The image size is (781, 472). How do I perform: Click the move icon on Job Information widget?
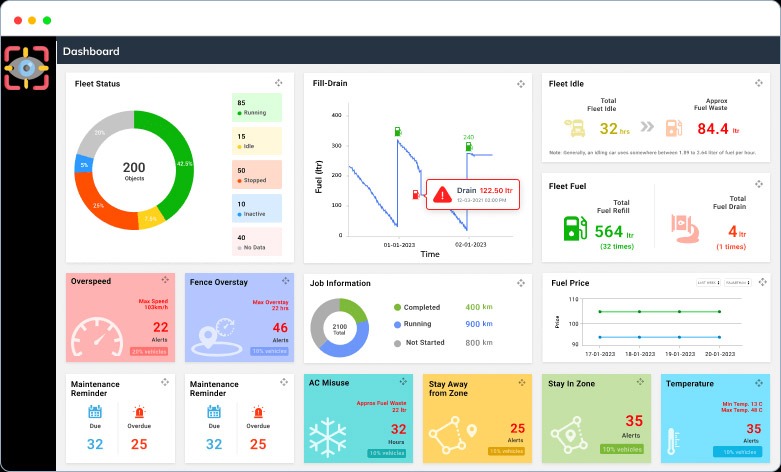pyautogui.click(x=520, y=283)
